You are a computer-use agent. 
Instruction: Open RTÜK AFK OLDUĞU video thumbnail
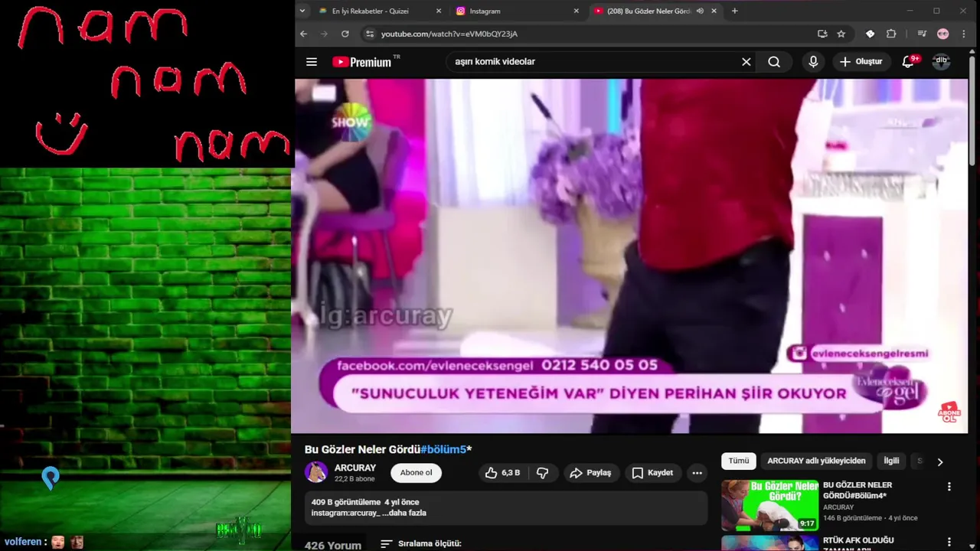coord(769,543)
